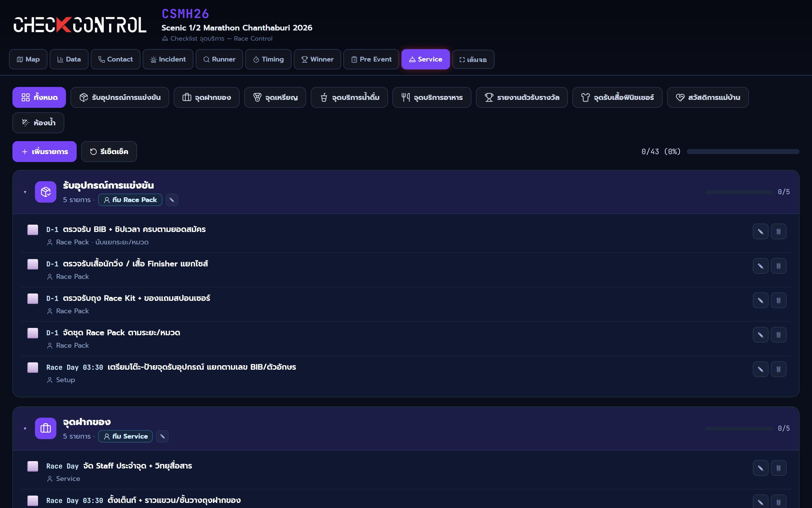Filter by รับอุปกรณ์การแข่งขัน category

120,97
